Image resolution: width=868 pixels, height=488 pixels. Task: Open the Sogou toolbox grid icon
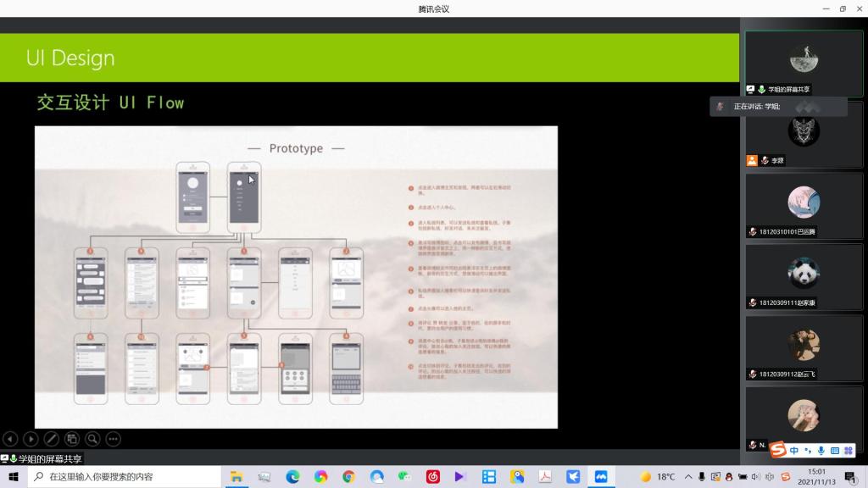pos(848,451)
